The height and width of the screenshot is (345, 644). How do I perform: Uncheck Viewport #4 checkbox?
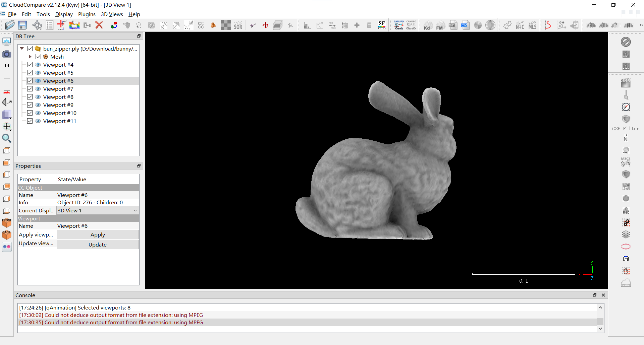click(30, 65)
